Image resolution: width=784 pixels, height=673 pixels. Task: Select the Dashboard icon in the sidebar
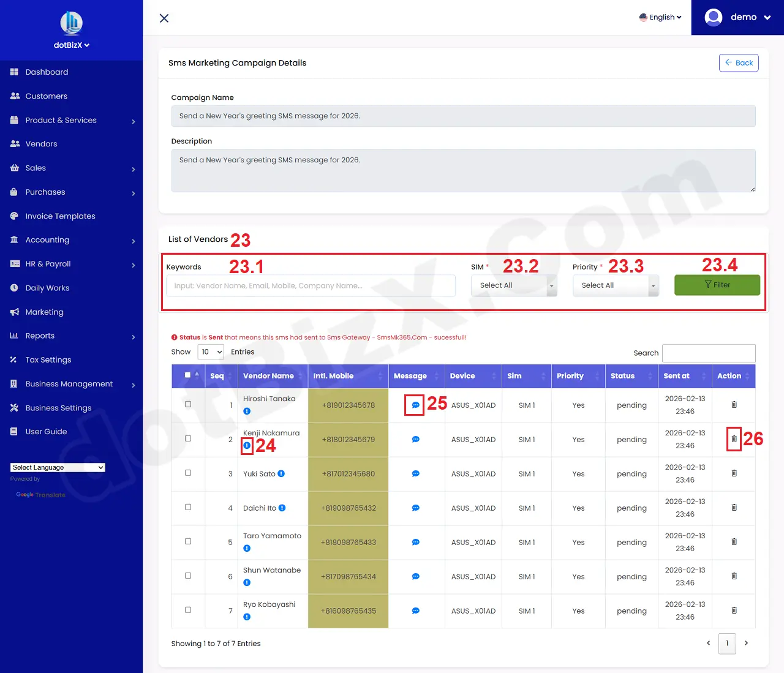pos(13,72)
